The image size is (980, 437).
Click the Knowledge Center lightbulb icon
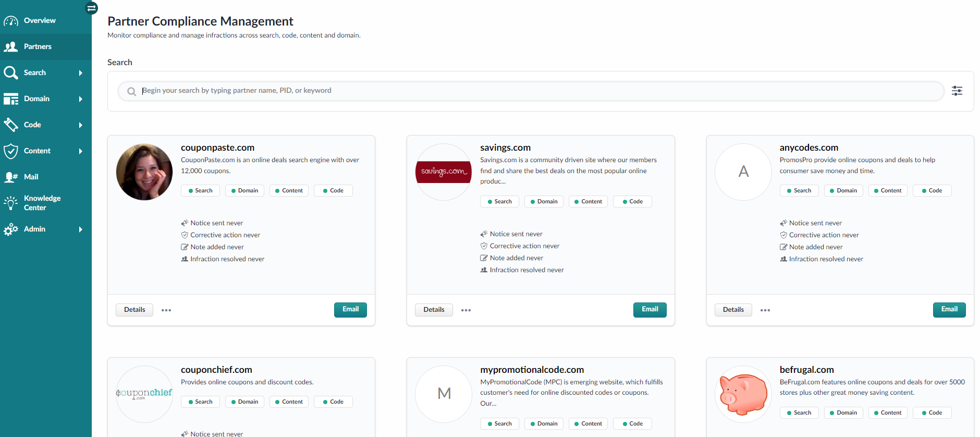pos(11,203)
